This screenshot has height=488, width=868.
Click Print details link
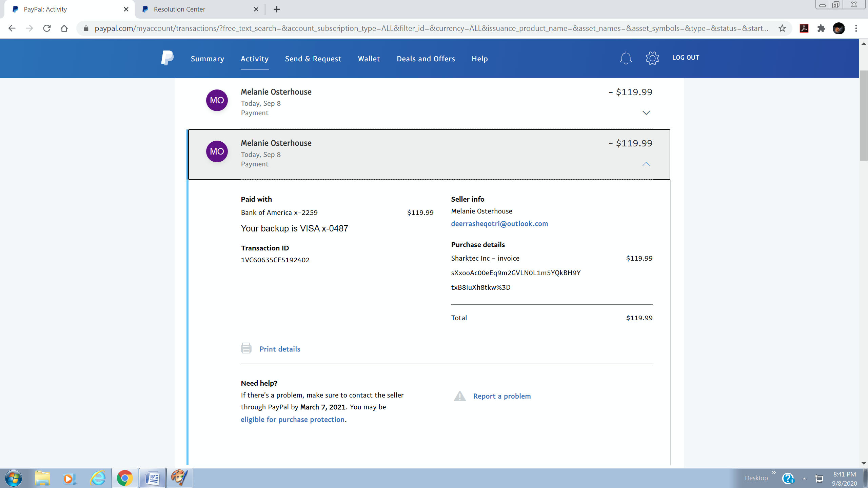coord(280,349)
